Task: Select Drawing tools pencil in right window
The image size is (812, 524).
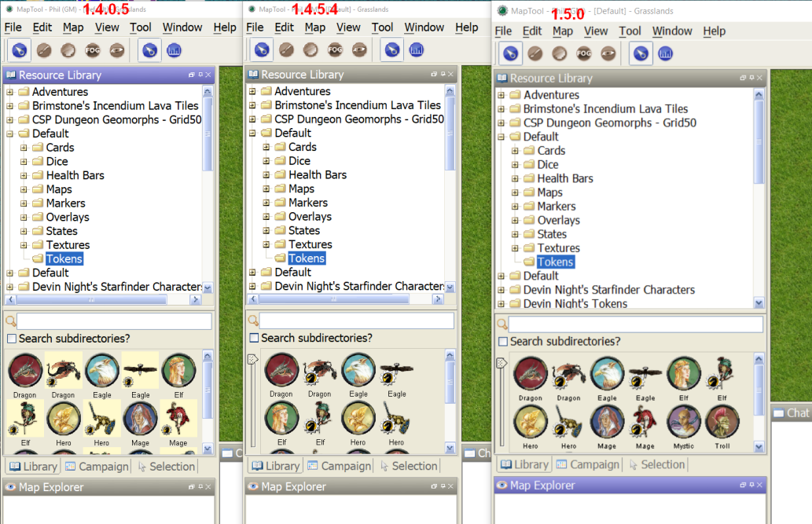Action: [535, 54]
